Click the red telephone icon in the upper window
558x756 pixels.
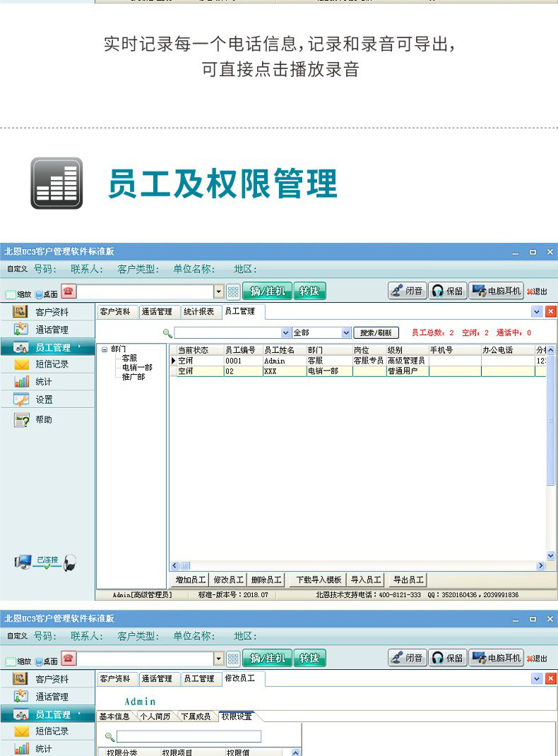[69, 291]
